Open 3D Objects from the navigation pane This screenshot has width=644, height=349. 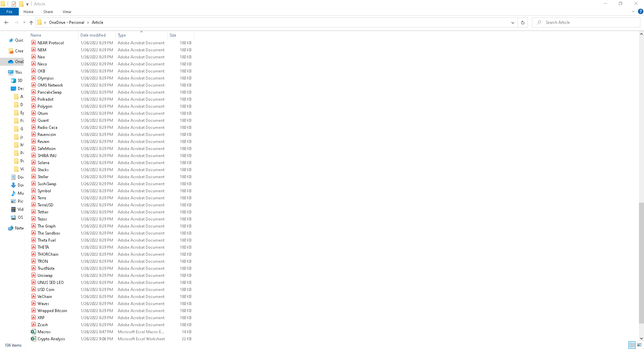(x=18, y=81)
